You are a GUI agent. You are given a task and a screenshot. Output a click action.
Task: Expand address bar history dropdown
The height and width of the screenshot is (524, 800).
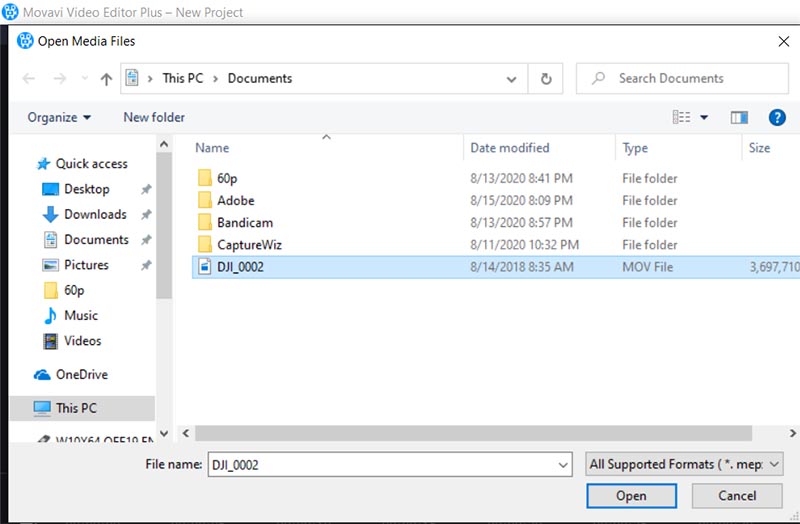point(511,79)
